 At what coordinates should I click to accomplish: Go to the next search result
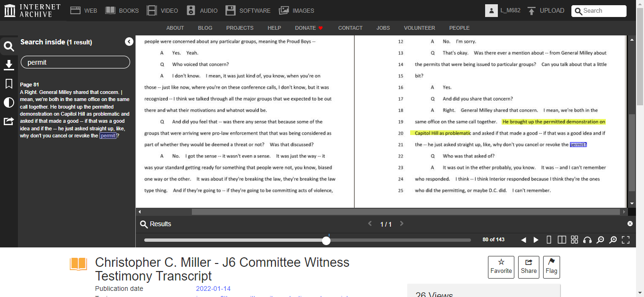[x=402, y=224]
